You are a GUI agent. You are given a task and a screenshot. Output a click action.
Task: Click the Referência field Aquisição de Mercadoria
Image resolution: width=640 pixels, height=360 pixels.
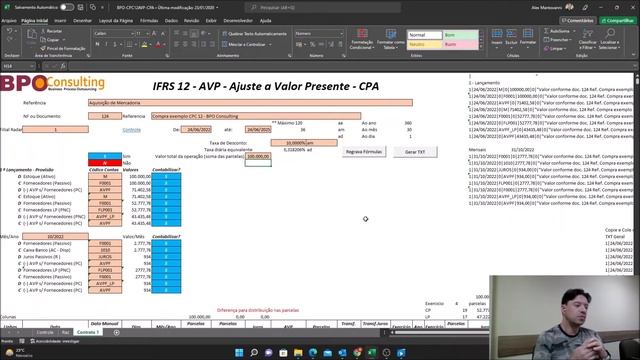point(250,103)
